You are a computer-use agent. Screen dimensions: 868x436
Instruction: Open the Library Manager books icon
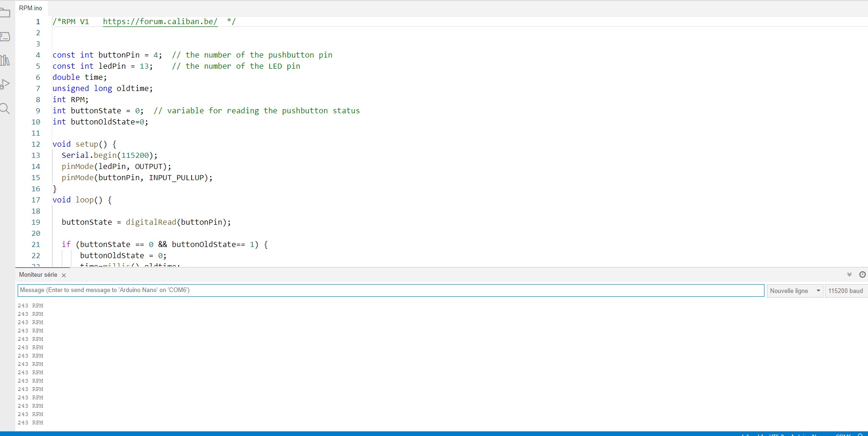[x=5, y=60]
